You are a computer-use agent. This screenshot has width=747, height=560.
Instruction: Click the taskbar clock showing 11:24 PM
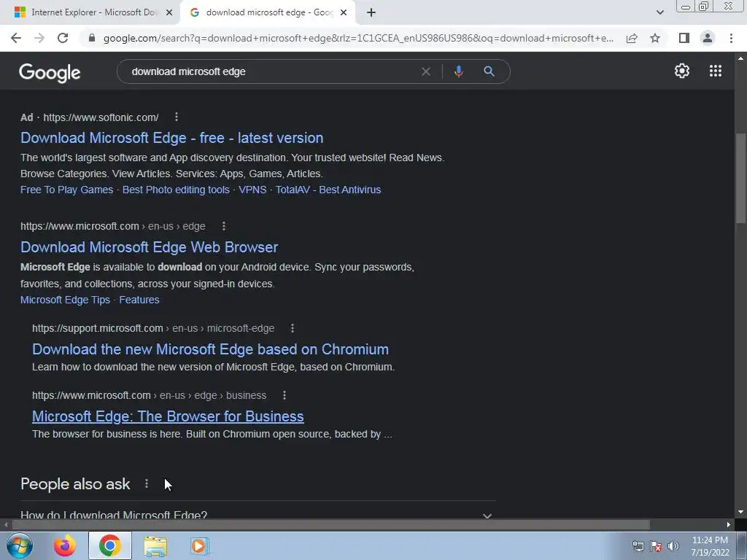(710, 546)
